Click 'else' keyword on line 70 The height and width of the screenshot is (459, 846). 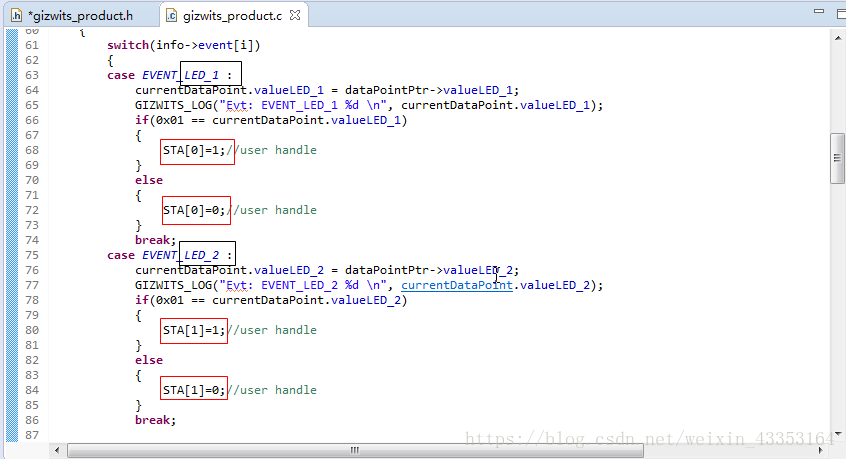coord(149,180)
